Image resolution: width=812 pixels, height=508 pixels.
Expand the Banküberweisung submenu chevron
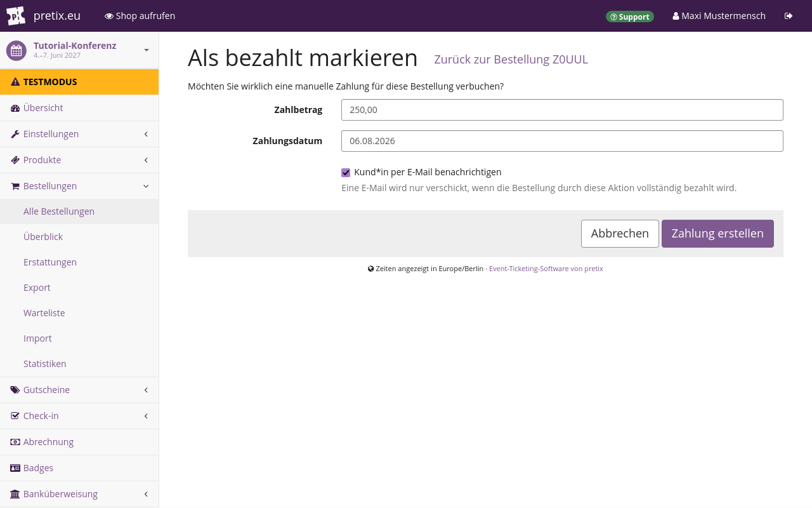(x=146, y=494)
